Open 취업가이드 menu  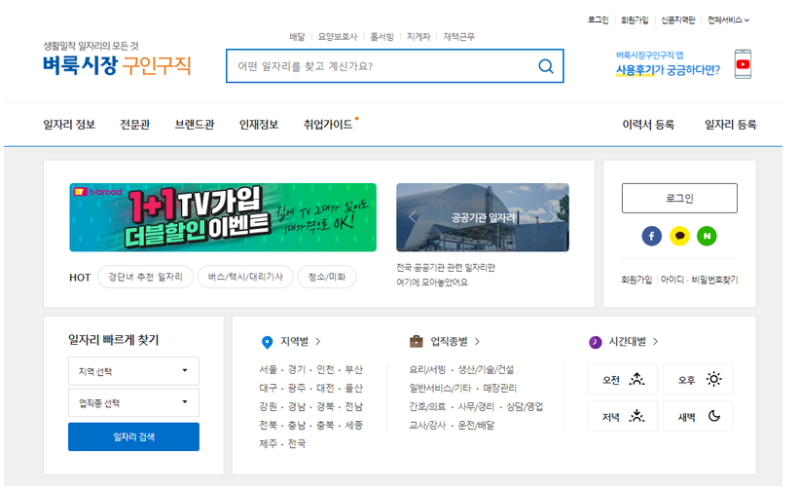tap(328, 125)
